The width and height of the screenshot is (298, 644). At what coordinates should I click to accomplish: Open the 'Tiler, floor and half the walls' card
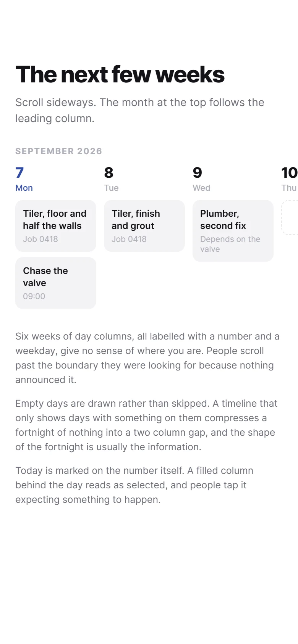56,226
